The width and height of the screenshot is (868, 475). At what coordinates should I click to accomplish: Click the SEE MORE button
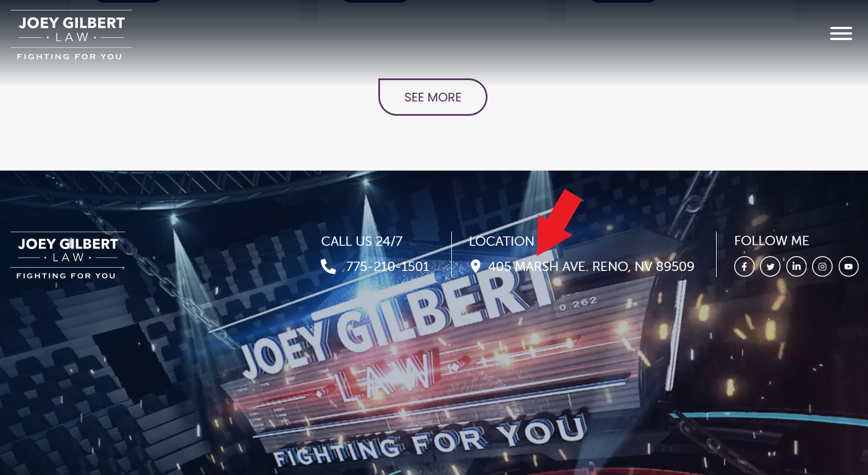(x=433, y=97)
